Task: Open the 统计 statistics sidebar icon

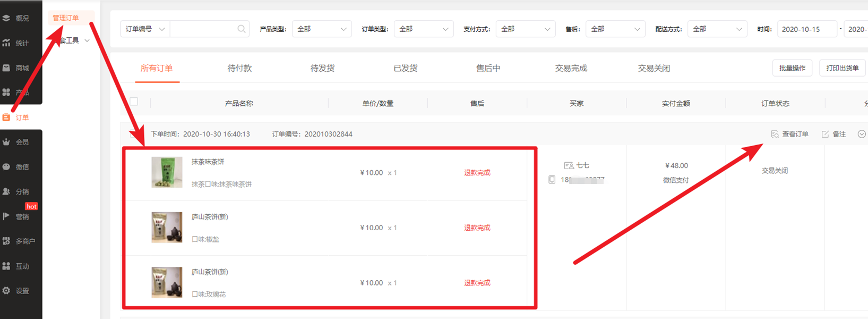Action: click(6, 43)
